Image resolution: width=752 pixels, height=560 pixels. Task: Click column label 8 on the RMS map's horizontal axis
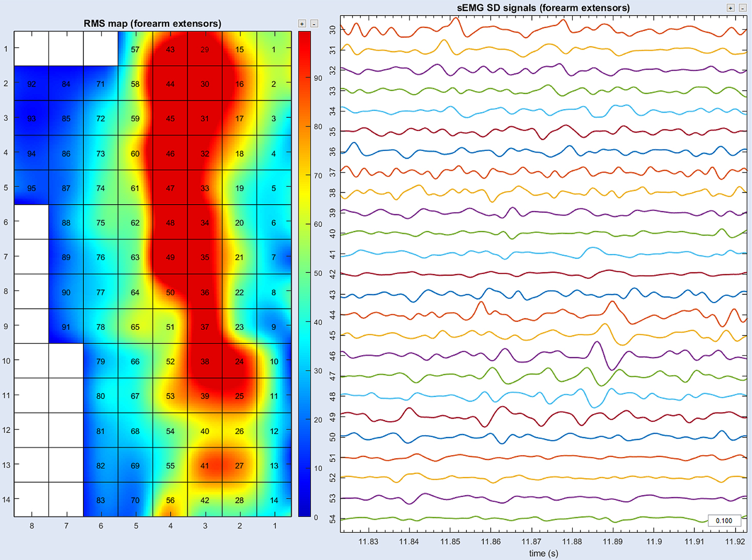pyautogui.click(x=32, y=526)
